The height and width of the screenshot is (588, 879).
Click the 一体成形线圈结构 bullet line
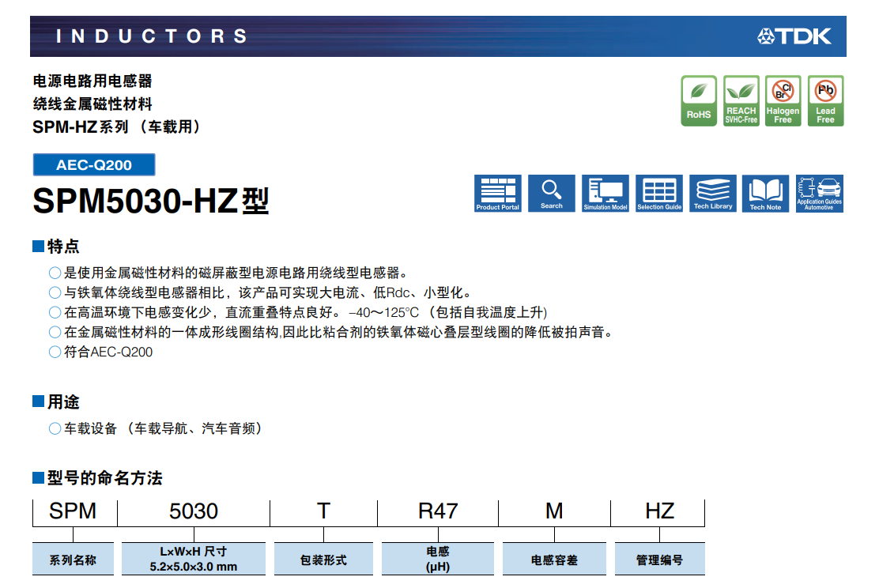(x=332, y=332)
